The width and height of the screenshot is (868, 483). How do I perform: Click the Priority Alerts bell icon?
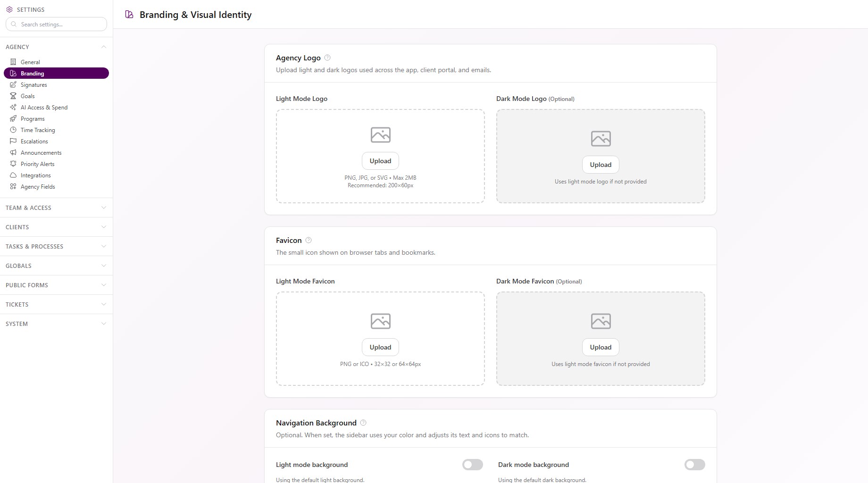13,164
